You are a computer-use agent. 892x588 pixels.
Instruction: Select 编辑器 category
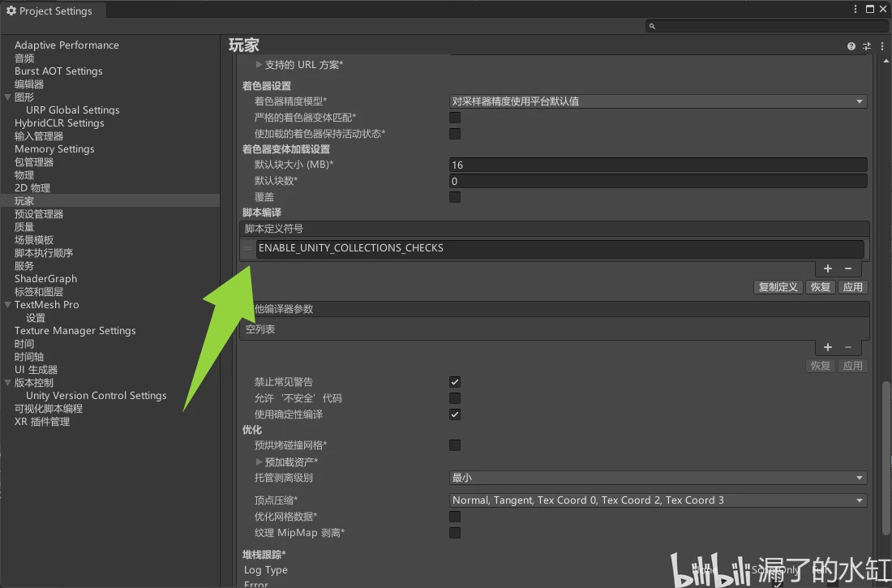click(x=29, y=84)
